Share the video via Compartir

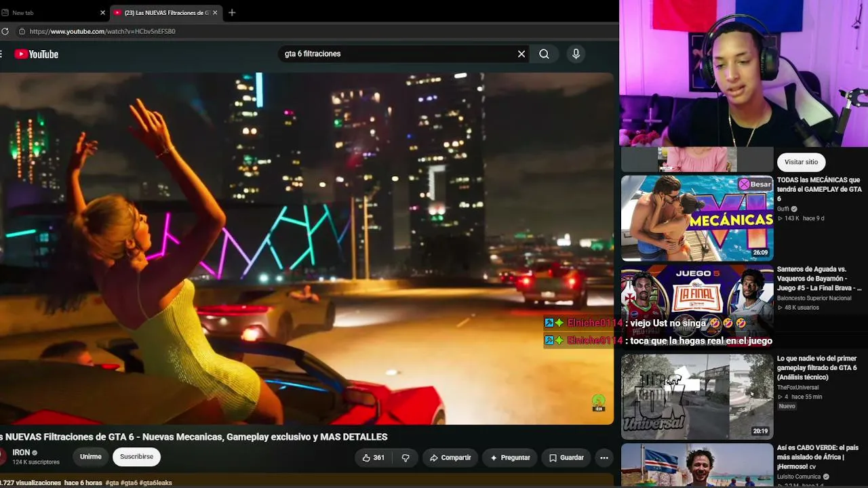[x=450, y=457]
